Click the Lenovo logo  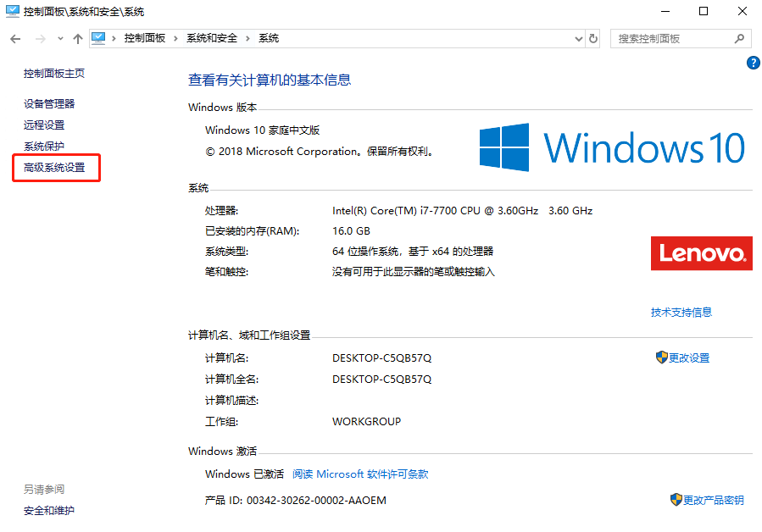click(701, 252)
